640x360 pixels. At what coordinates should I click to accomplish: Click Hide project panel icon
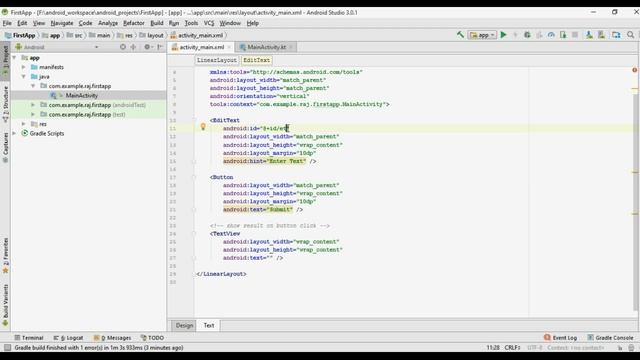(x=160, y=47)
